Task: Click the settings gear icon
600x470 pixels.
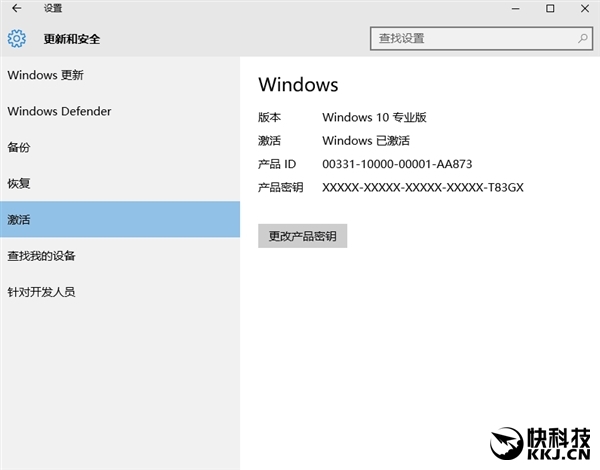Action: click(16, 39)
